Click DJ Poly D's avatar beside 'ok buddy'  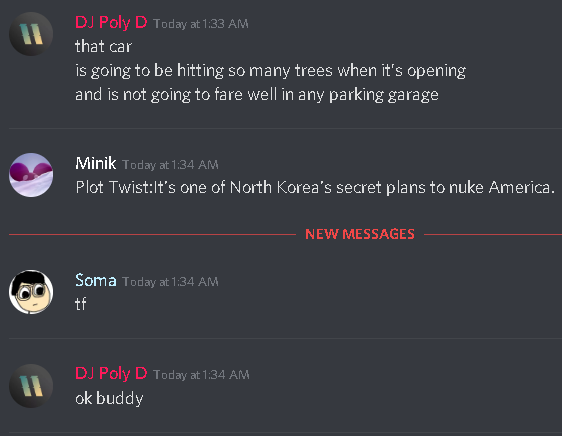[x=31, y=386]
